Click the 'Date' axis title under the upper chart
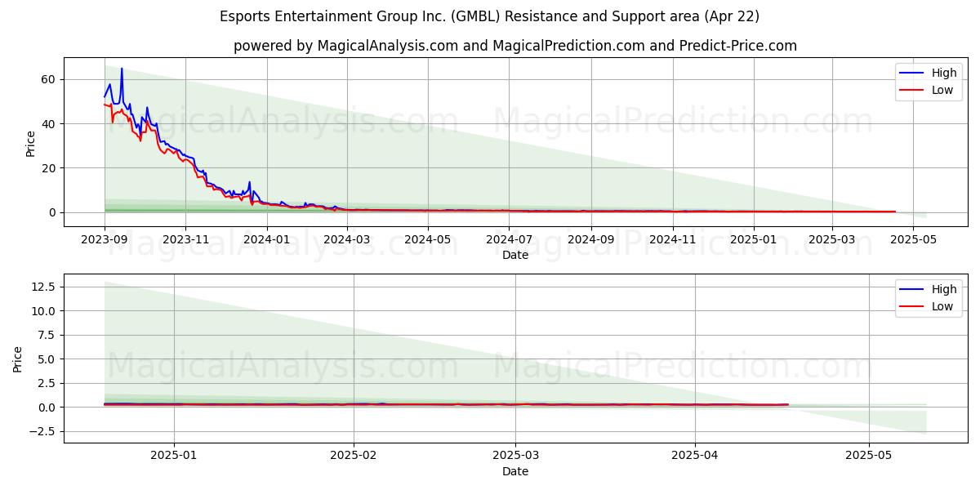The width and height of the screenshot is (980, 490). 515,255
